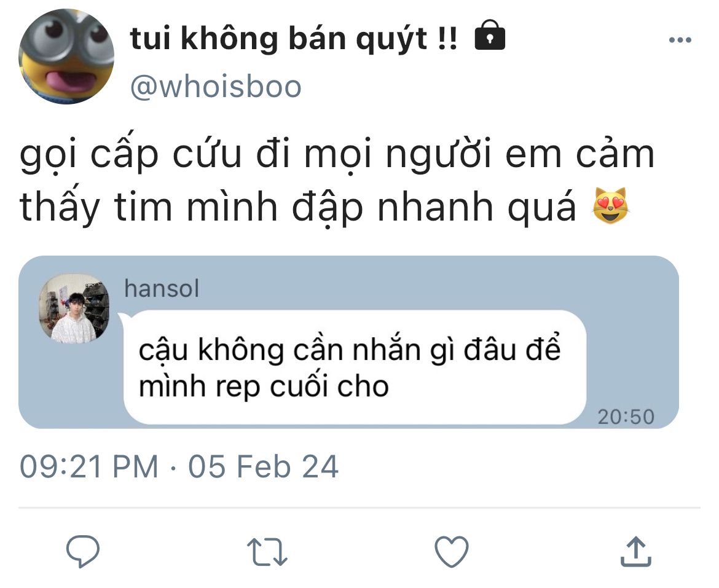Image resolution: width=719 pixels, height=588 pixels.
Task: Click the 05 Feb 24 date
Action: (x=263, y=466)
